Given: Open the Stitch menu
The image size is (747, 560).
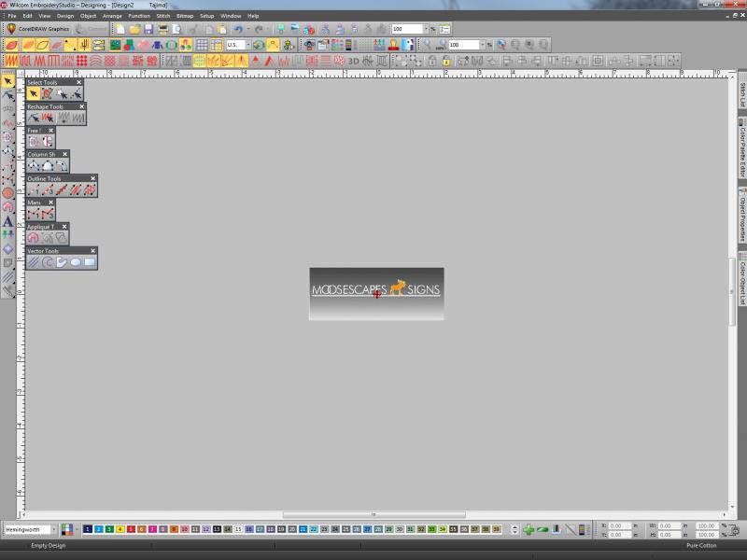Looking at the screenshot, I should [163, 16].
